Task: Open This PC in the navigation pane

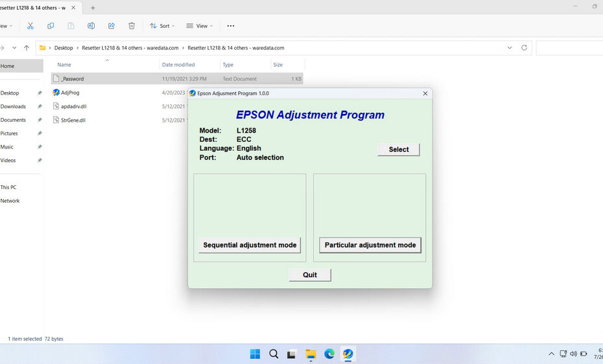Action: coord(8,187)
